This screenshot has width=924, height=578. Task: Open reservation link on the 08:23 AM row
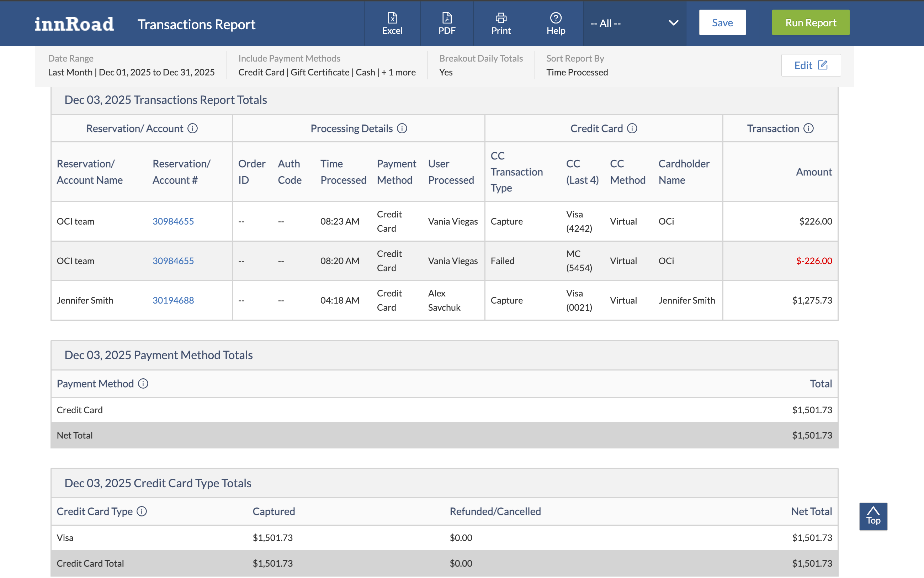click(x=173, y=221)
